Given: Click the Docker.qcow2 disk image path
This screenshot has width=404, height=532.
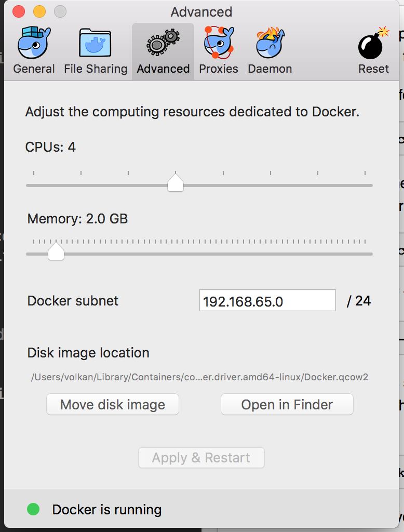Looking at the screenshot, I should point(200,377).
